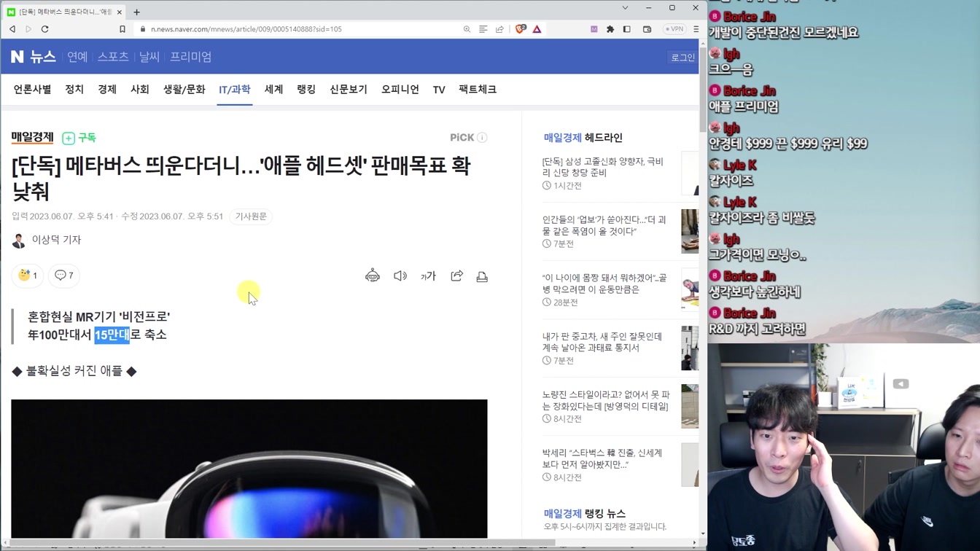The image size is (980, 551).
Task: Subscribe with the green 구독 button
Action: [79, 138]
